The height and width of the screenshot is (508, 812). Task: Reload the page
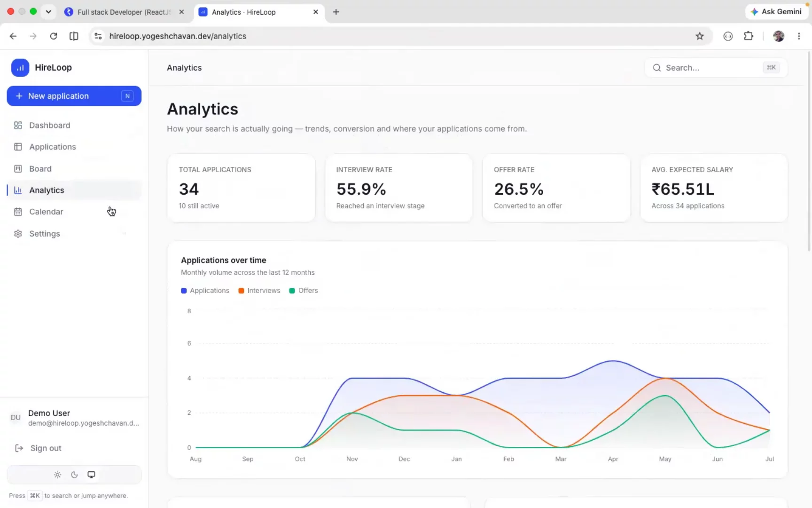pos(54,36)
